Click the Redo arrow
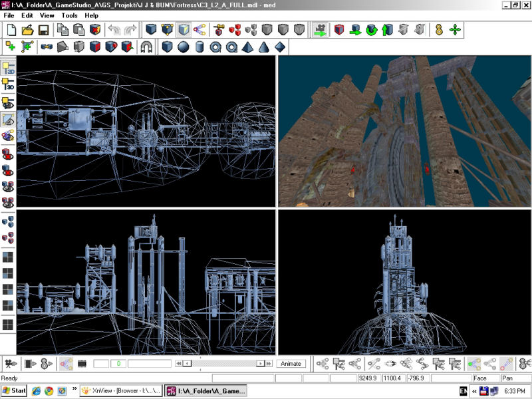 point(130,30)
